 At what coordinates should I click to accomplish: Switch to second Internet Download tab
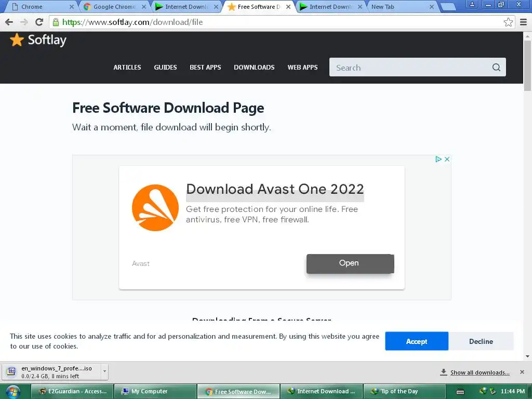tap(330, 6)
